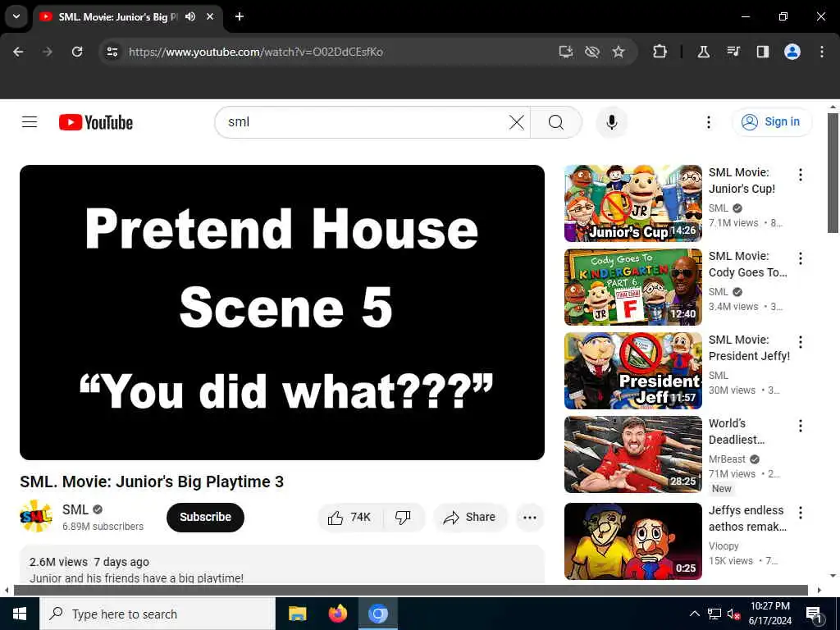Open YouTube settings three-dot menu

pyautogui.click(x=708, y=122)
